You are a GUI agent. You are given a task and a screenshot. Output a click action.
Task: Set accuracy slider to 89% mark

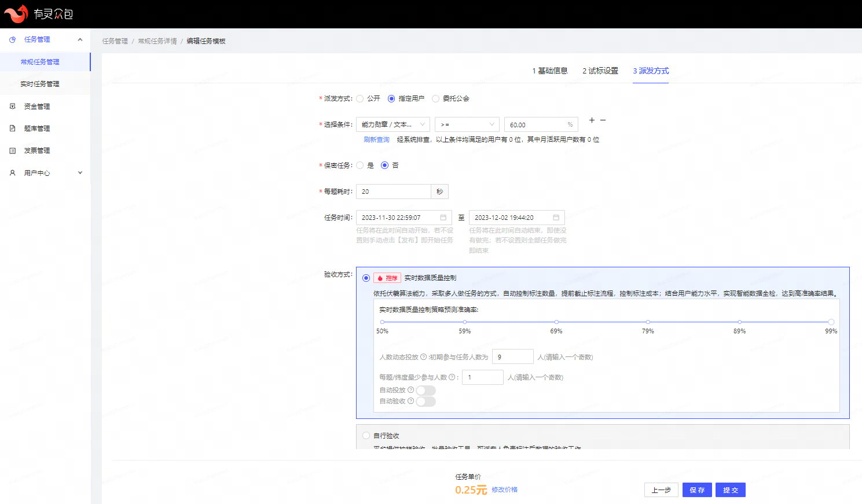739,322
